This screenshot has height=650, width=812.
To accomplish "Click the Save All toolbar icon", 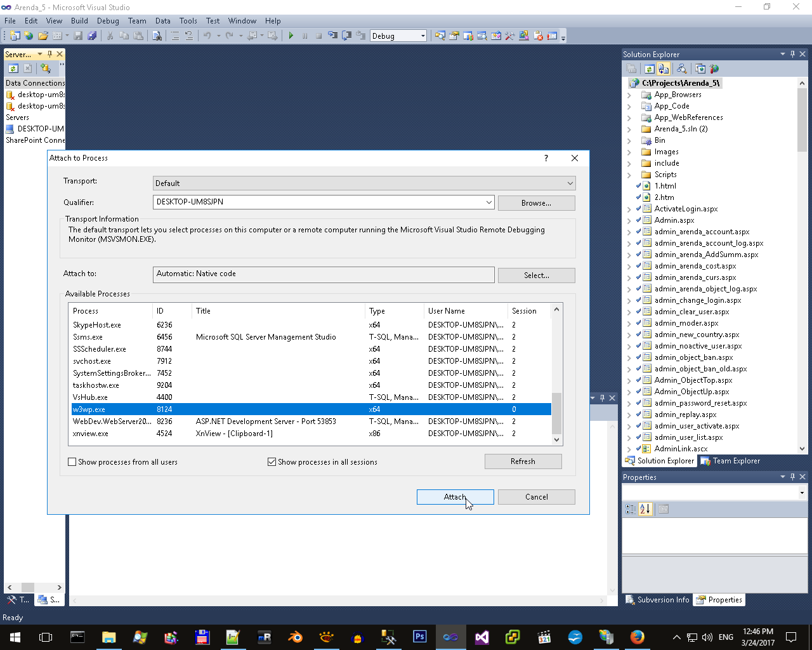I will (92, 36).
